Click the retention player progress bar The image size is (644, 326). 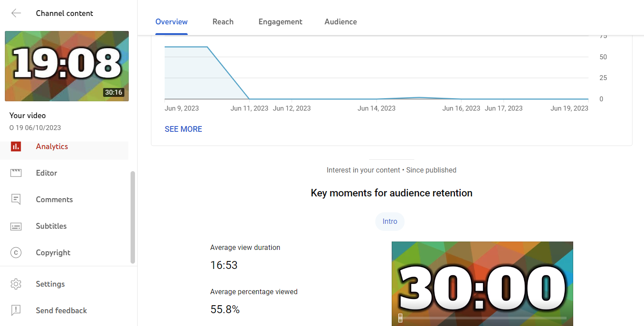(x=482, y=318)
